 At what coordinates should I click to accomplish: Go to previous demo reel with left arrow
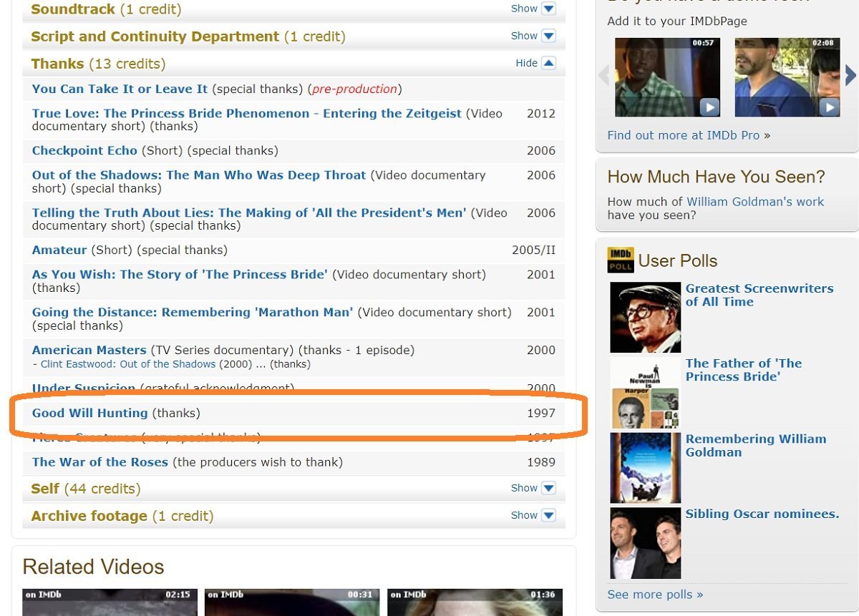tap(603, 75)
